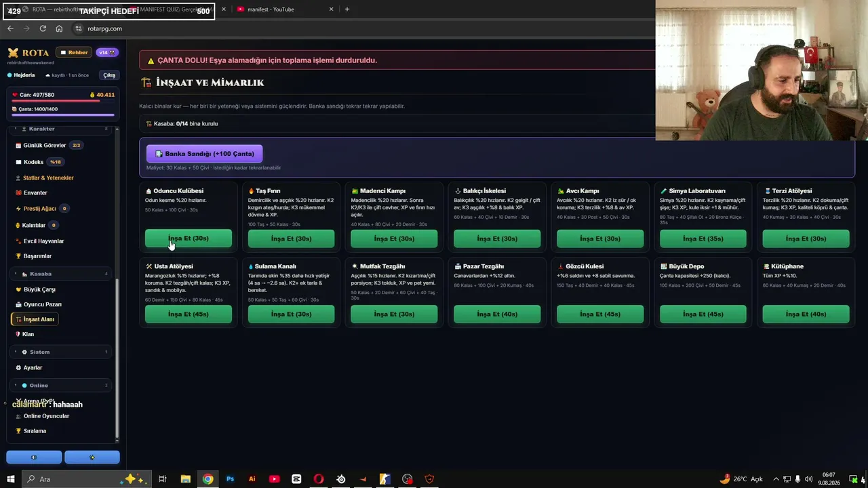Viewport: 868px width, 488px height.
Task: Open Kalıntılar in the sidebar
Action: click(x=37, y=225)
